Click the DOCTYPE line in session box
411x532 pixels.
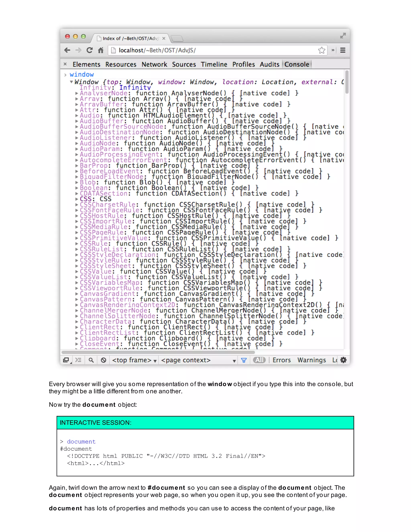(x=166, y=456)
